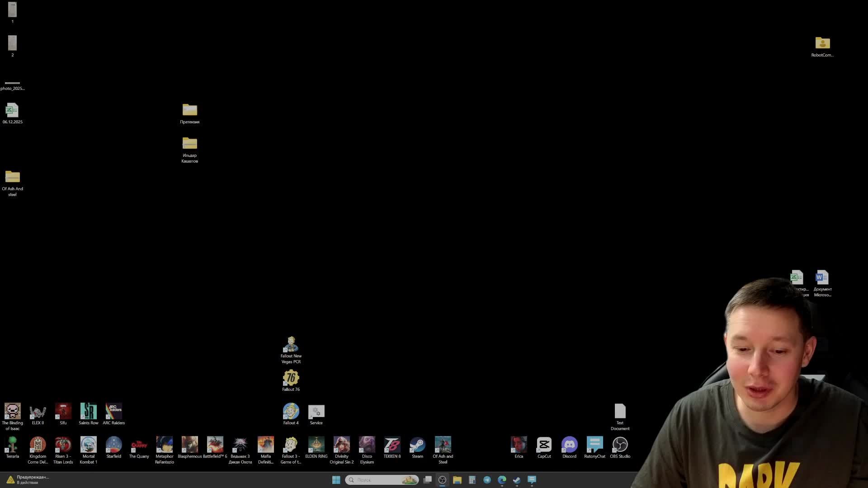Launch The Binding of Isaac shortcut
This screenshot has height=488, width=868.
[x=12, y=411]
